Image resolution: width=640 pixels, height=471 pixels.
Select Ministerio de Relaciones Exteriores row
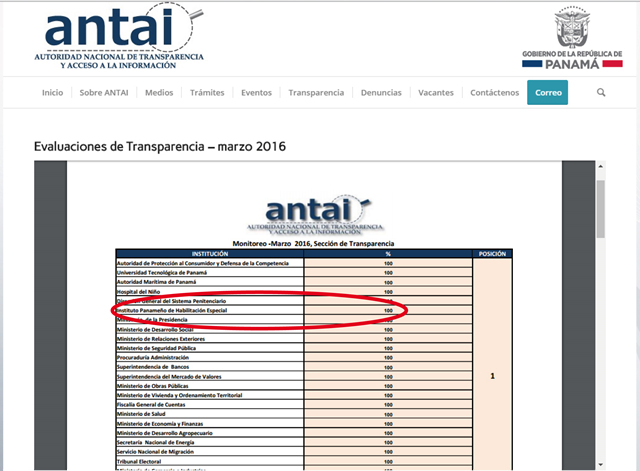[294, 339]
